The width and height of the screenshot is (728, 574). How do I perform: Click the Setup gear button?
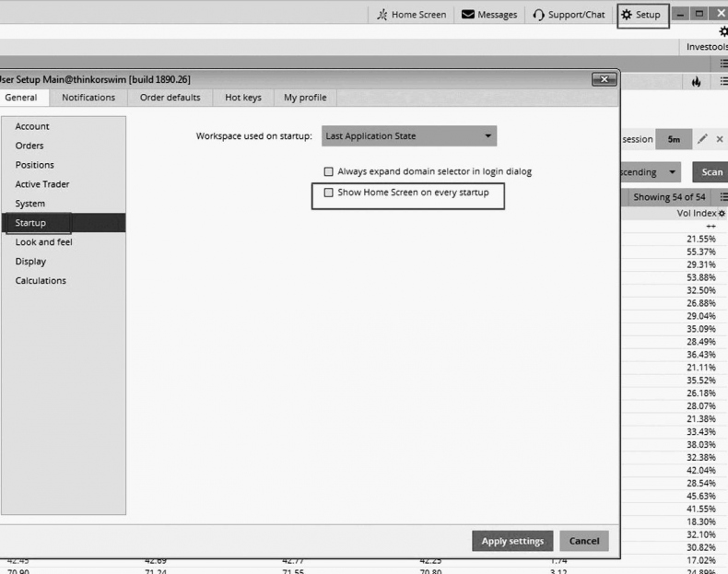[x=641, y=15]
